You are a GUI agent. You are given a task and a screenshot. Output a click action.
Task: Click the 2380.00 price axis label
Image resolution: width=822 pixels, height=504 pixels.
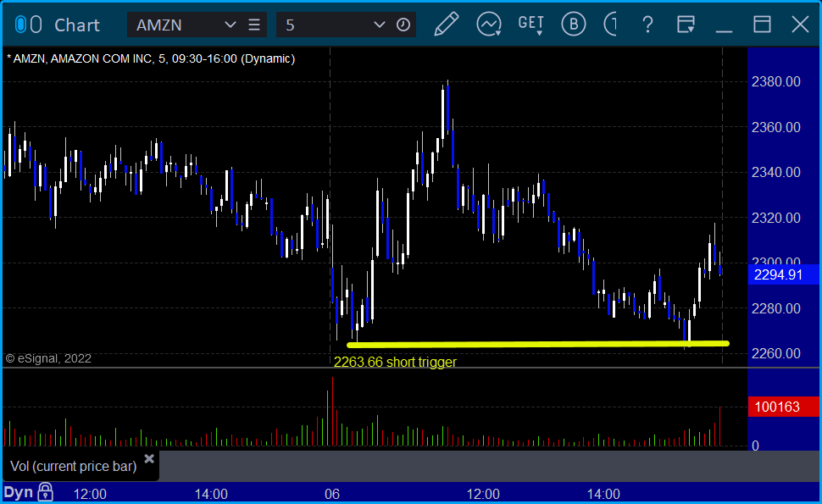pyautogui.click(x=776, y=81)
